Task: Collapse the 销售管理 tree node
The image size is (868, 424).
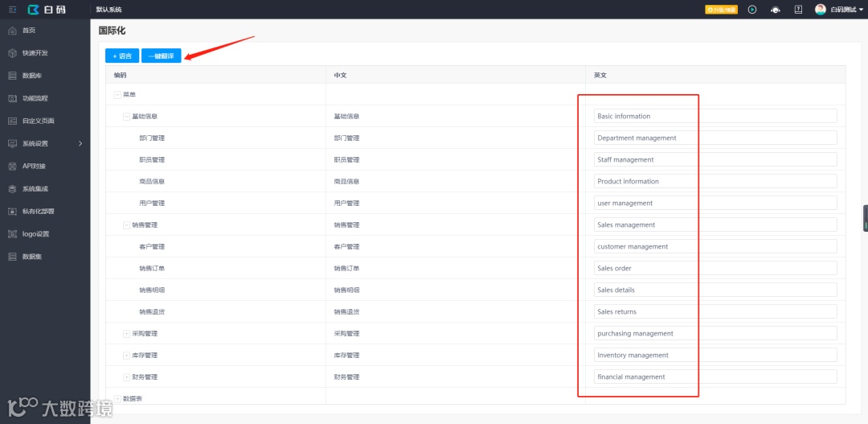Action: 126,225
